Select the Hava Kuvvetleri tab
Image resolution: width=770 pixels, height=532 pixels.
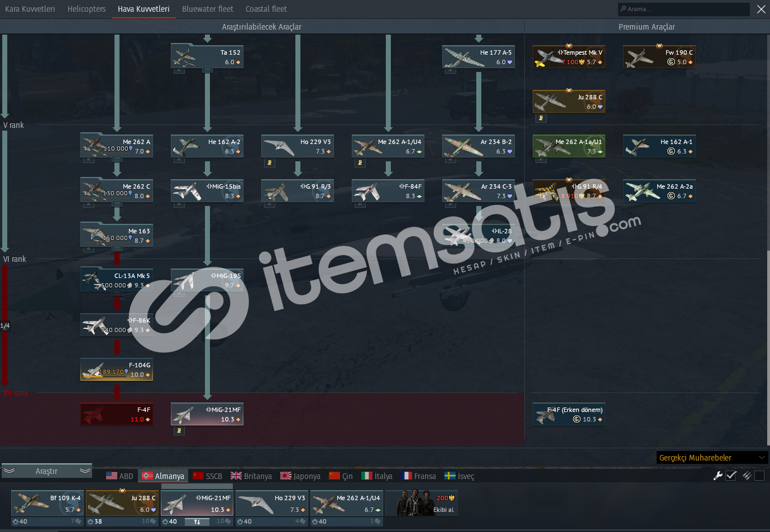(x=144, y=9)
